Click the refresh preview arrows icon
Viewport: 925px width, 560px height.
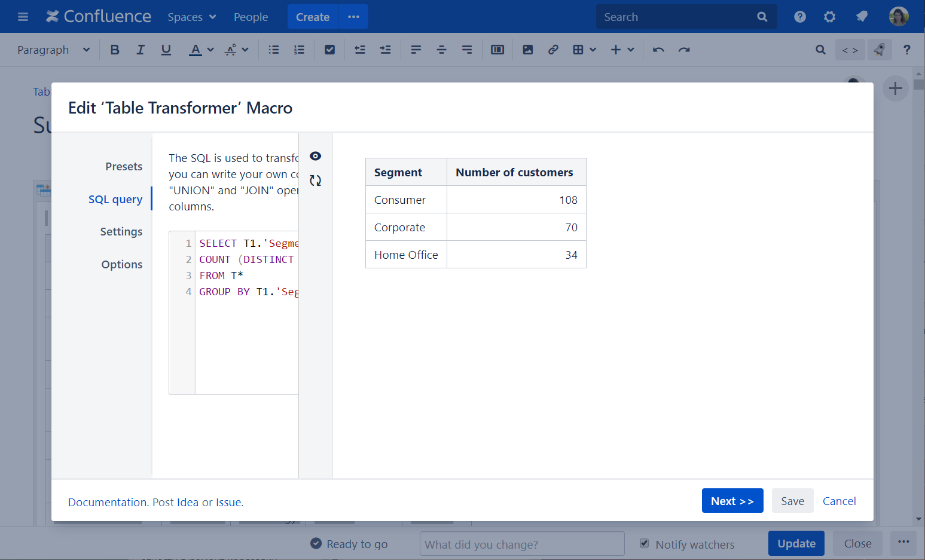pos(315,180)
